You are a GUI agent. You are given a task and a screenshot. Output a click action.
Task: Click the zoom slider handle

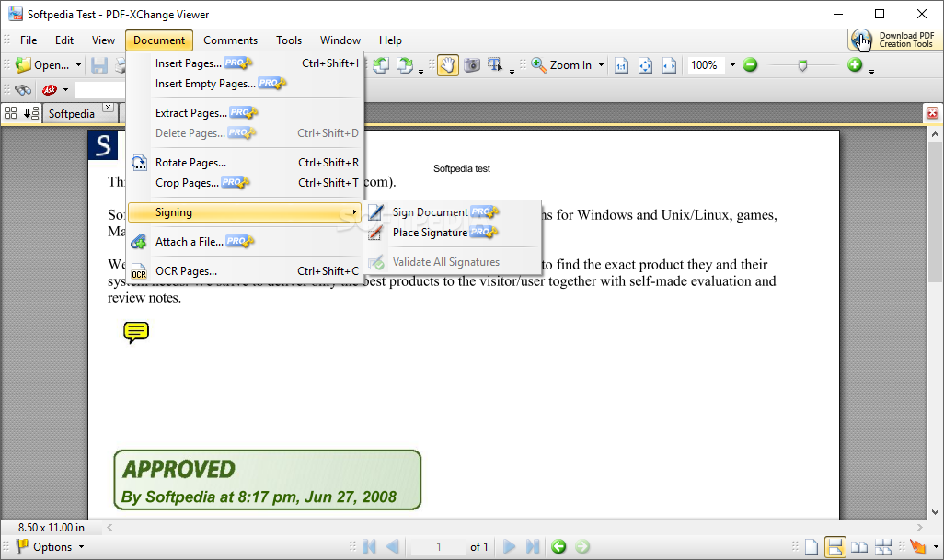(802, 65)
